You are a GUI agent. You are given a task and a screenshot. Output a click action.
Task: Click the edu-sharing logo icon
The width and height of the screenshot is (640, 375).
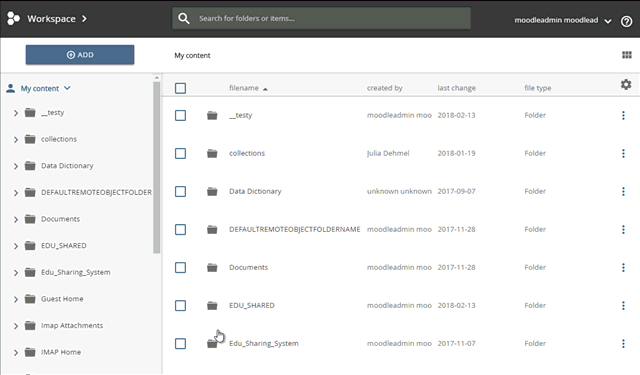coord(13,18)
